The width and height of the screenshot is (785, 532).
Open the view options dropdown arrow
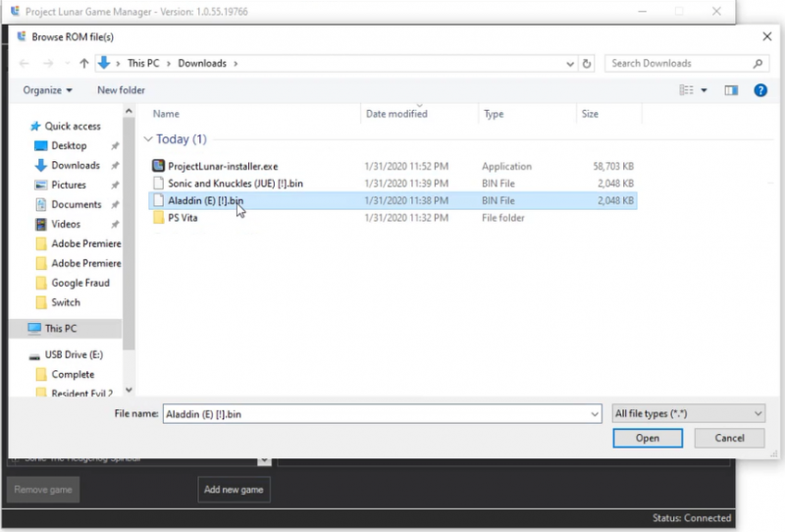[x=704, y=90]
